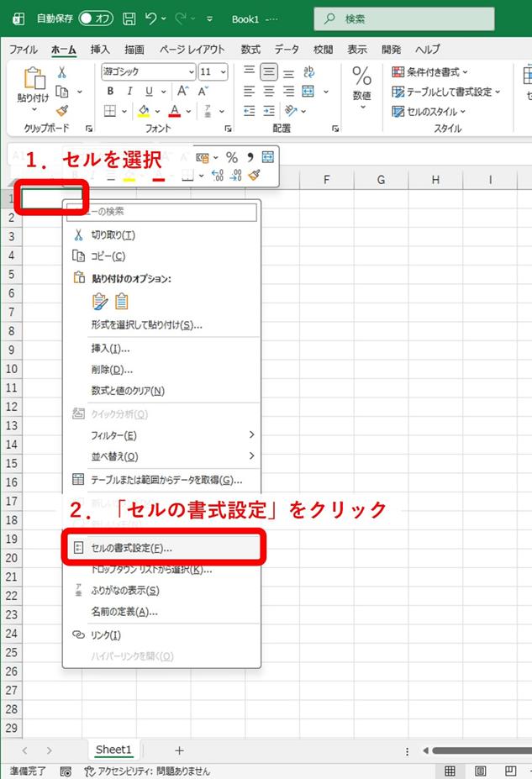Switch to Page Layout view icon

pos(480,771)
